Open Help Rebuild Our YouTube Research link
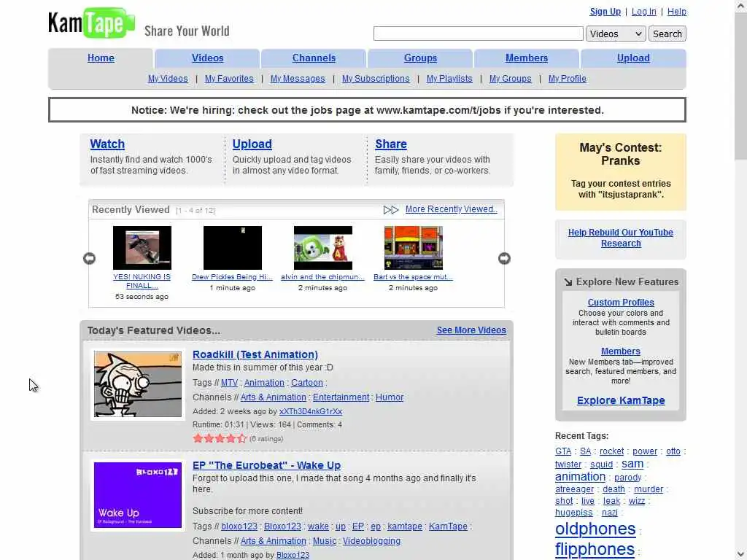This screenshot has height=560, width=747. [621, 238]
